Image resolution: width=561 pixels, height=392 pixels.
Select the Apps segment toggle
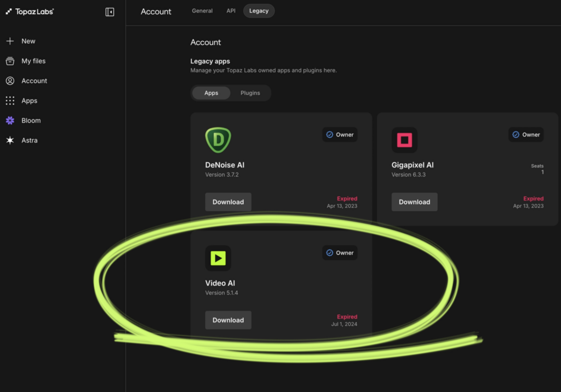[211, 93]
